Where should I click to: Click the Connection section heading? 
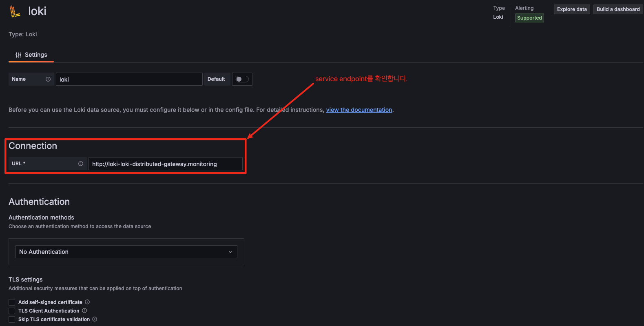(33, 146)
